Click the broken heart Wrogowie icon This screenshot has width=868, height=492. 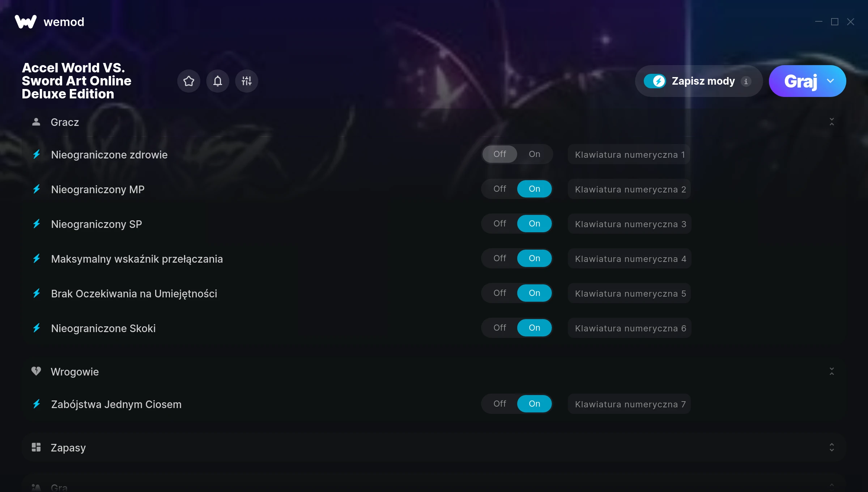pos(36,371)
